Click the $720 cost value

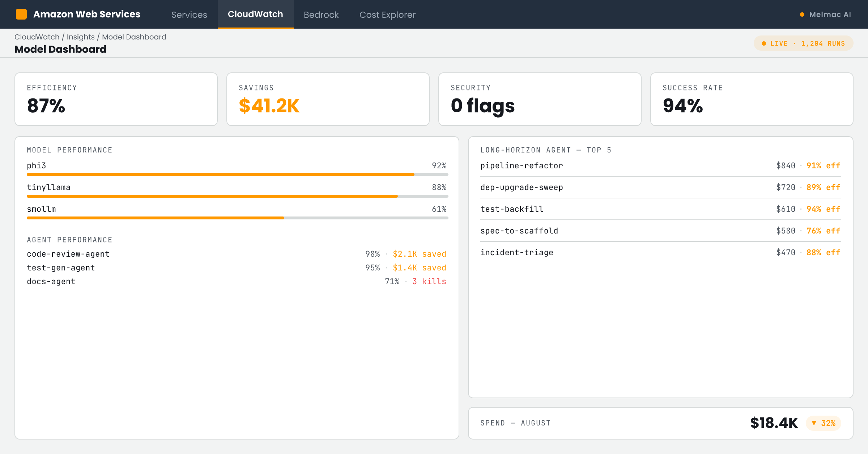[x=786, y=188]
